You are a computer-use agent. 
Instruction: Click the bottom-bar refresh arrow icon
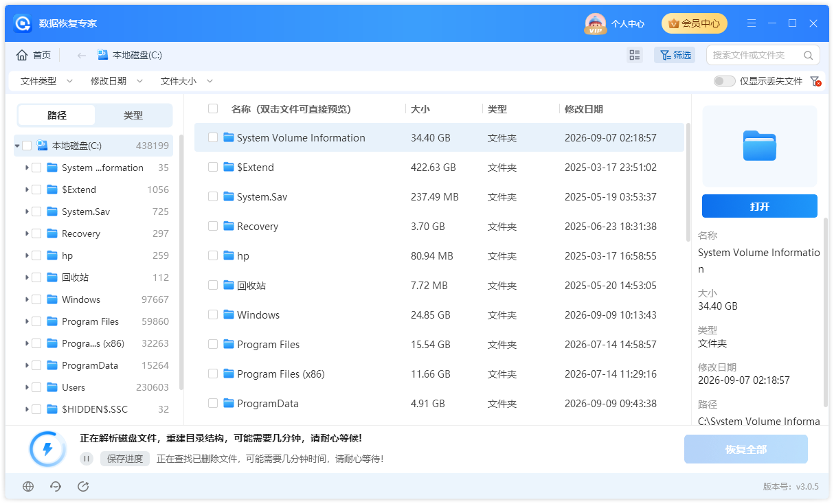coord(56,486)
